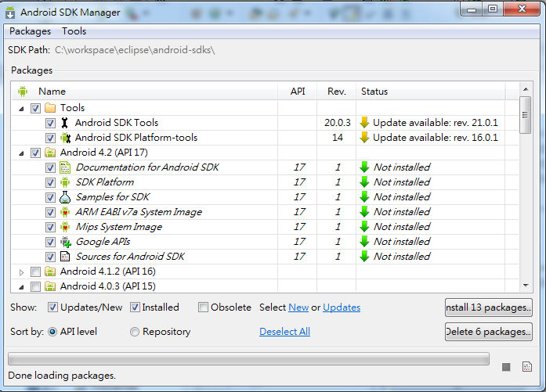Check the Android 4.1.2 (API 16) checkbox
546x392 pixels.
35,272
